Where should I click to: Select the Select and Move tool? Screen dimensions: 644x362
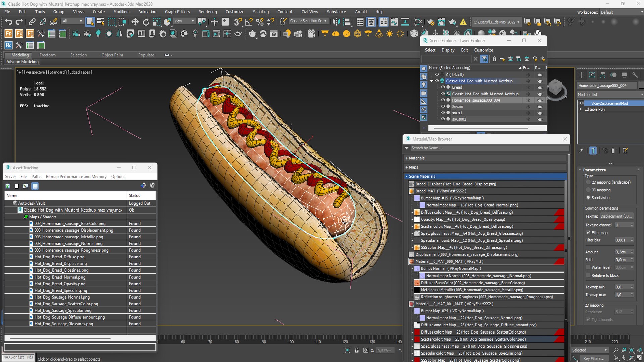click(135, 22)
